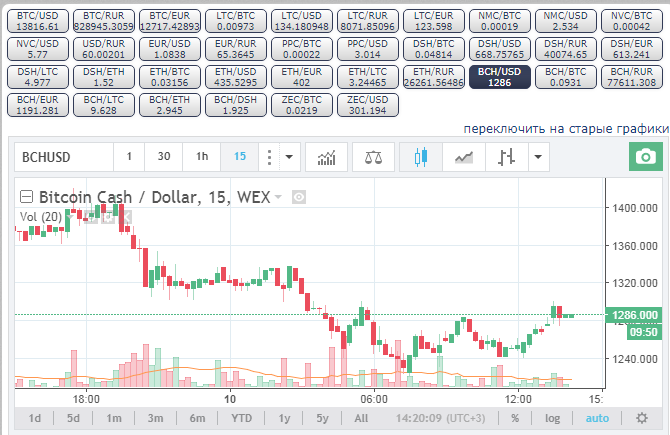Viewport: 670px width, 435px height.
Task: Select the NVC/BTC pair
Action: click(632, 21)
